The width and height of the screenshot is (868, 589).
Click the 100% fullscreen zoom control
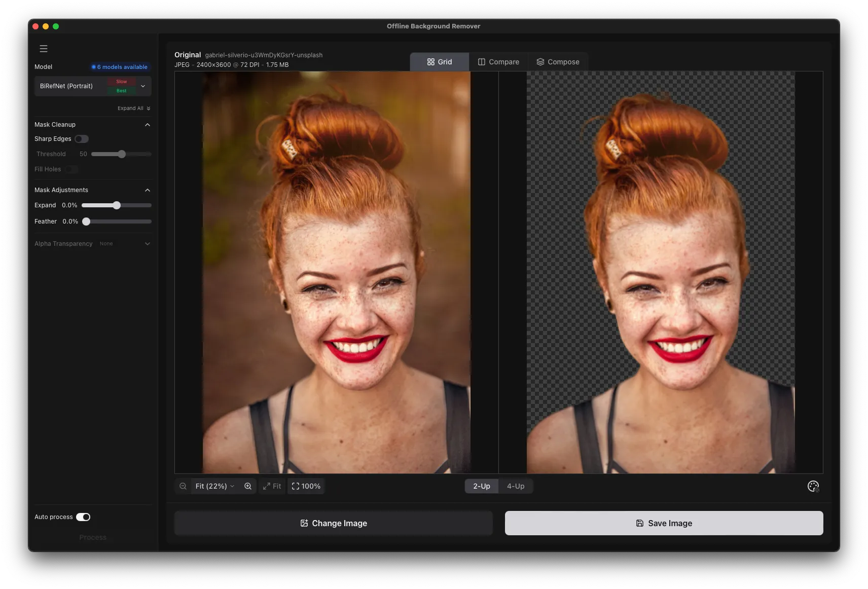306,486
